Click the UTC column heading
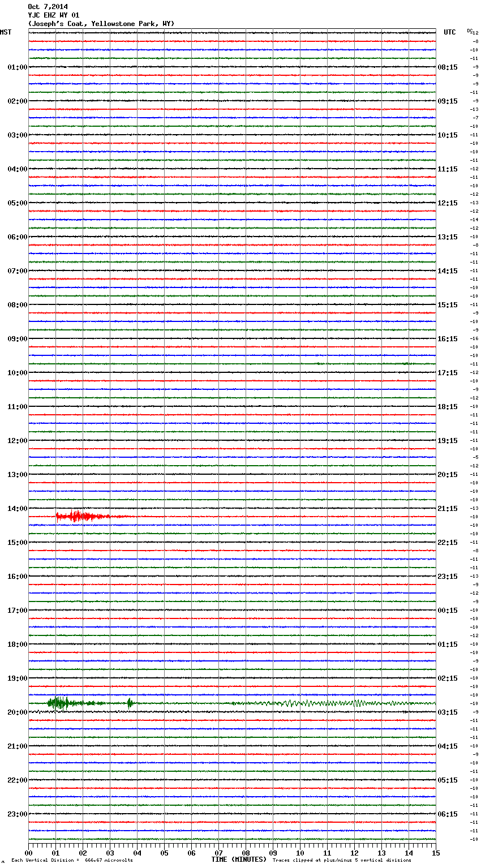This screenshot has width=481, height=868. click(x=450, y=32)
